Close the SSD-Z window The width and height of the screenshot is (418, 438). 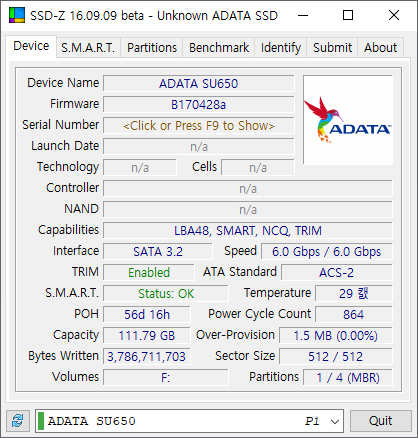coord(394,15)
